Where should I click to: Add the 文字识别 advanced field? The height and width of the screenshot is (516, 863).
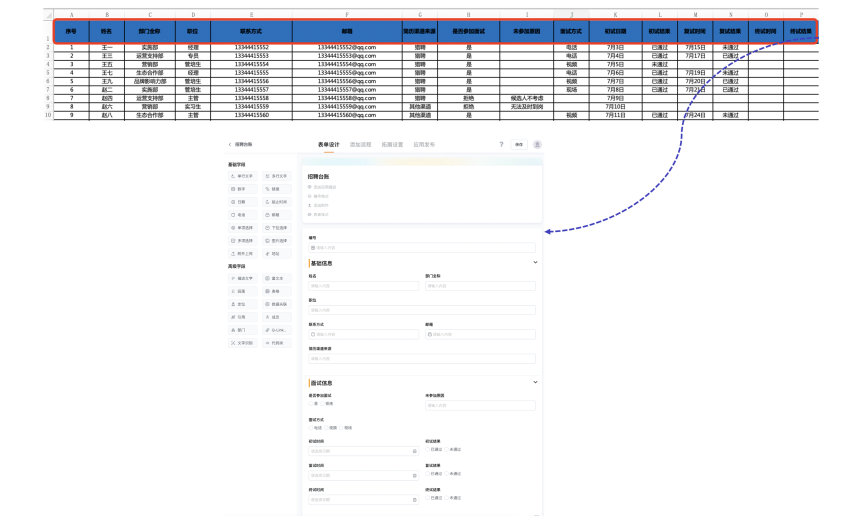(242, 343)
